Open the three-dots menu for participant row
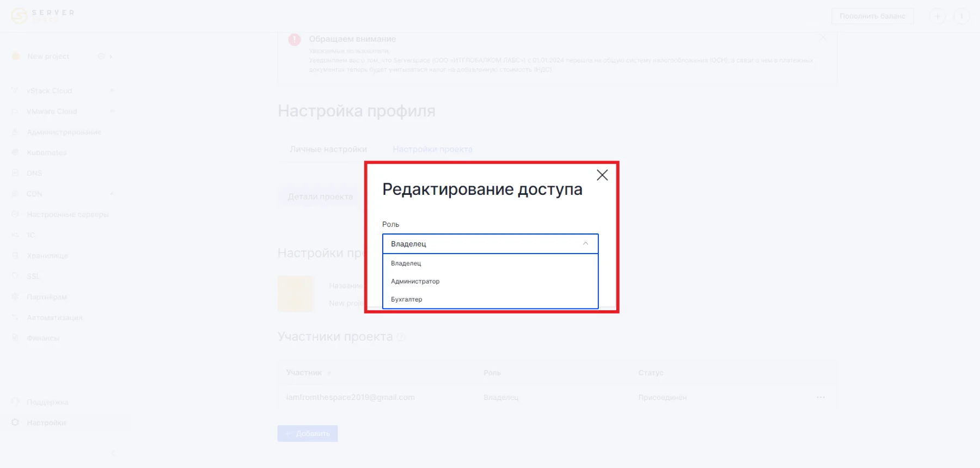The height and width of the screenshot is (468, 980). click(820, 397)
